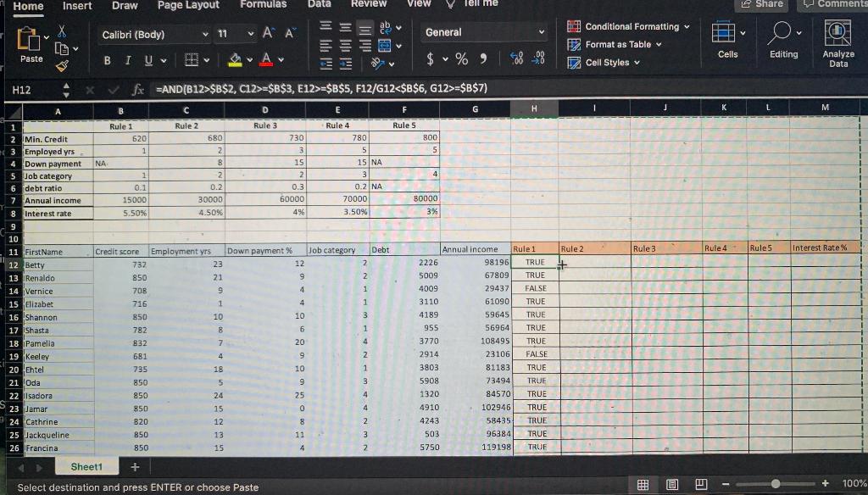Switch to Page Break Preview in status bar
868x495 pixels.
701,485
